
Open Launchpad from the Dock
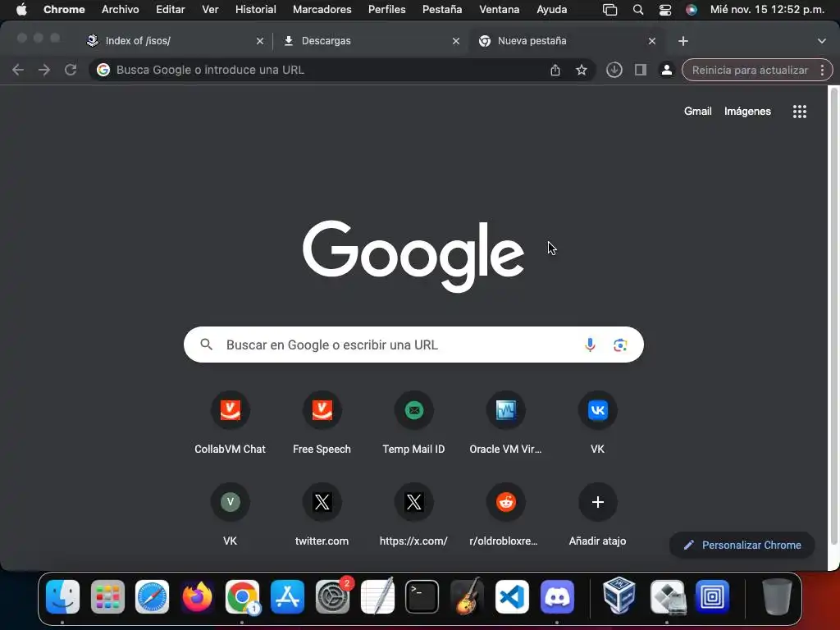107,596
